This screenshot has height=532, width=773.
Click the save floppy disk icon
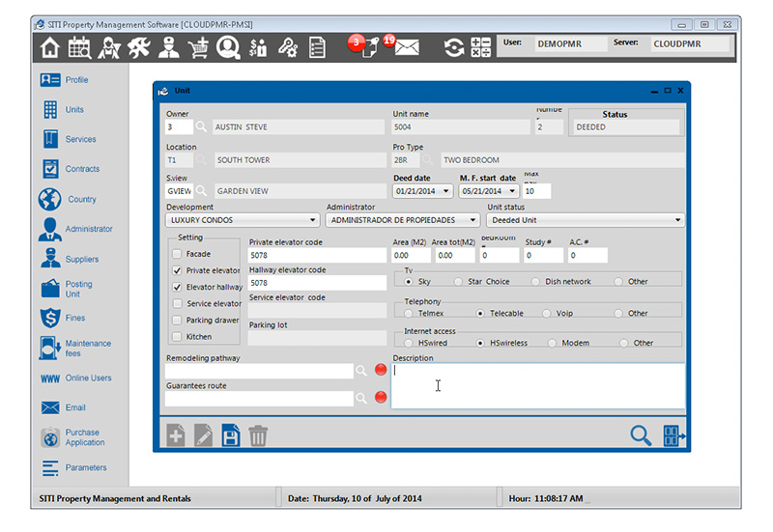(x=231, y=436)
